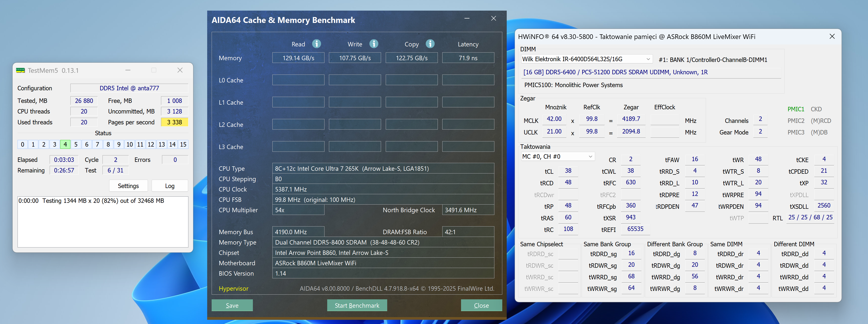Minimize the AIDA64 benchmark window
Viewport: 868px width, 324px height.
pos(467,19)
